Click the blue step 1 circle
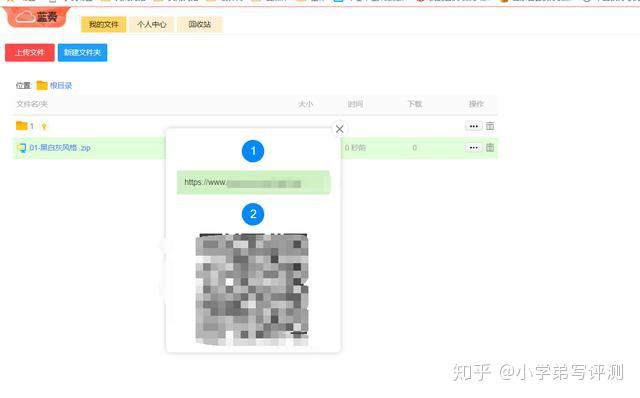This screenshot has height=398, width=640. point(253,151)
